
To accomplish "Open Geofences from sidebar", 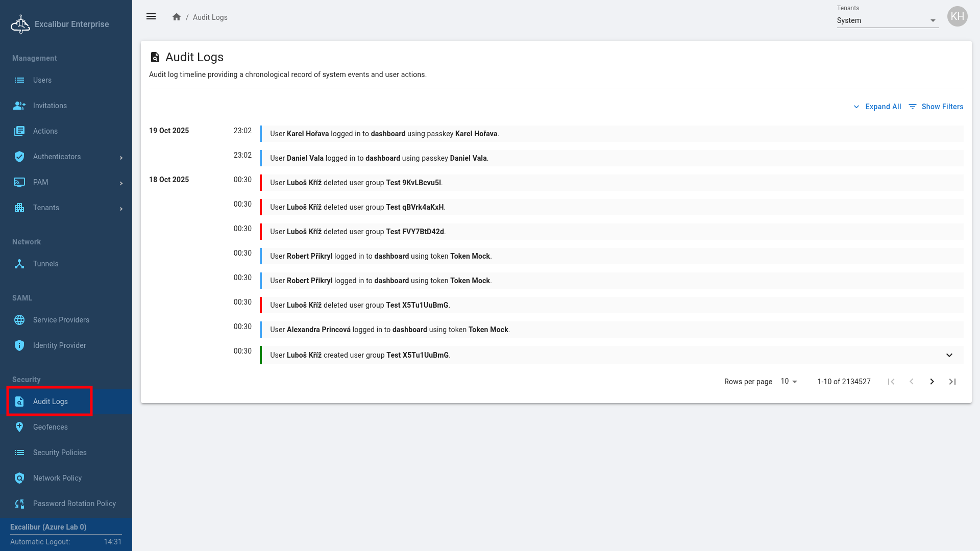I will pyautogui.click(x=50, y=427).
